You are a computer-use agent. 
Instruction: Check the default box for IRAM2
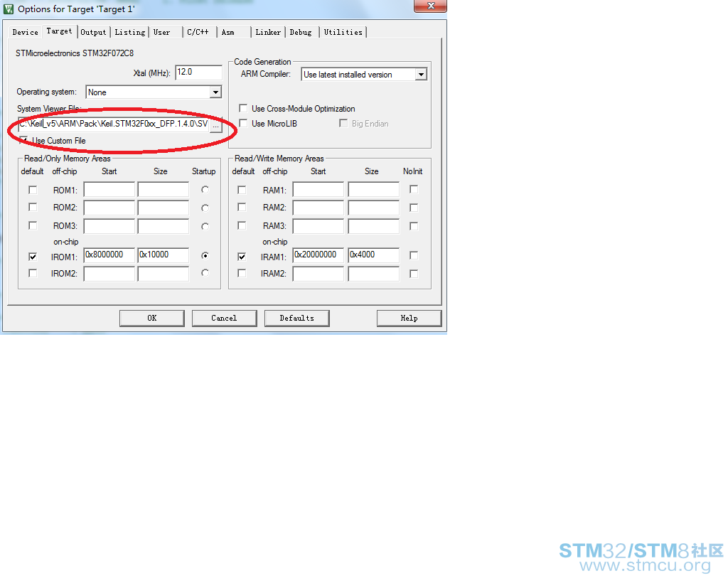[x=242, y=274]
